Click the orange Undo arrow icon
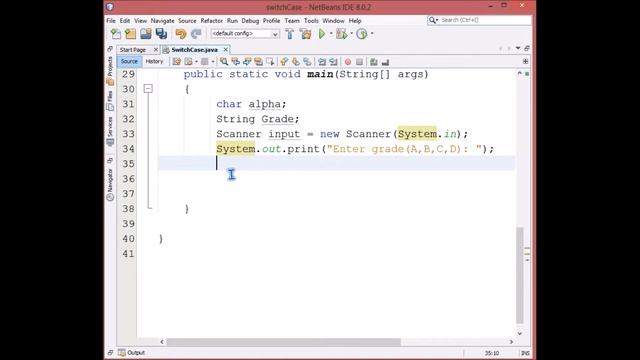 tap(180, 34)
